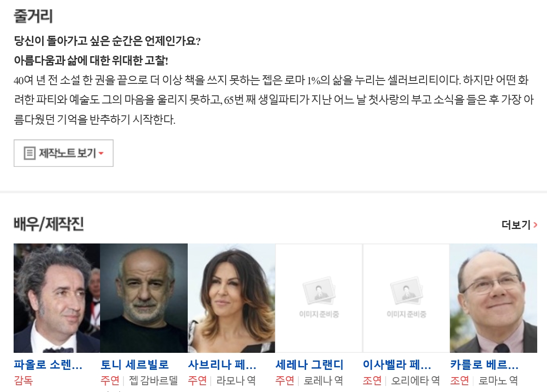Viewport: 547px width, 392px height.
Task: Click the document icon in 제작노트 보기
Action: click(x=29, y=153)
